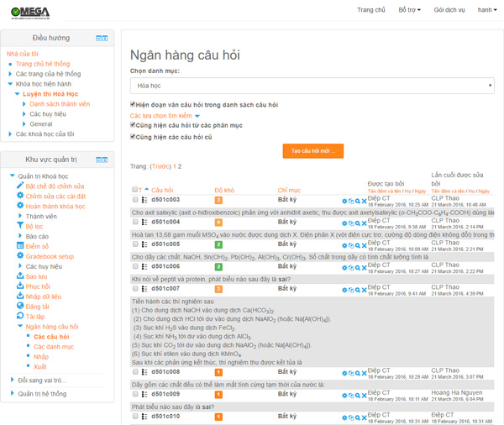Click the gear icon beside Chỉnh sửa các cài đặt
The image size is (504, 425).
[20, 196]
